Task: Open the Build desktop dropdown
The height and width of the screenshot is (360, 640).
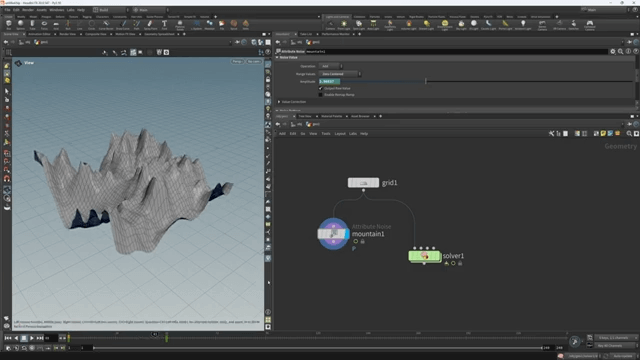Action: tap(110, 10)
